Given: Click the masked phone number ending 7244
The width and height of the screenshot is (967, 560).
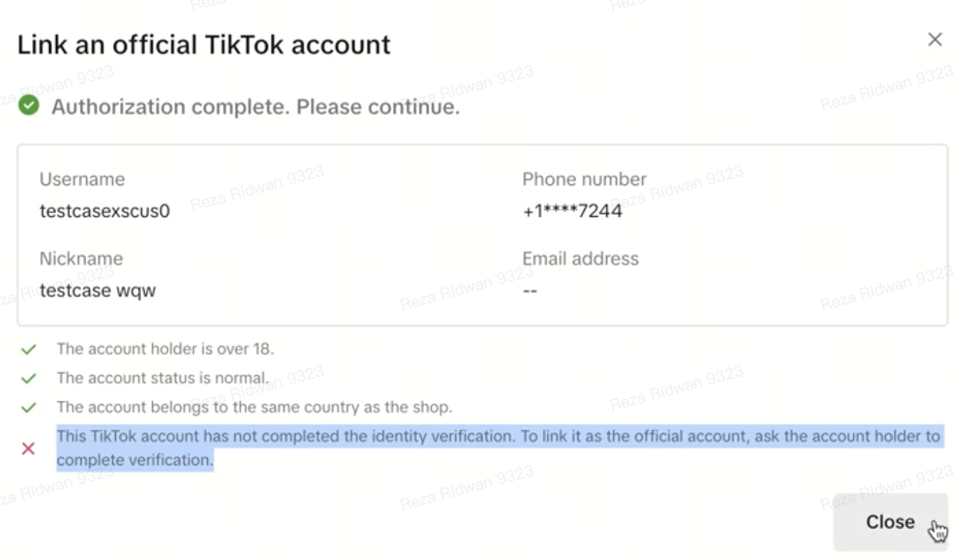Looking at the screenshot, I should pos(572,211).
